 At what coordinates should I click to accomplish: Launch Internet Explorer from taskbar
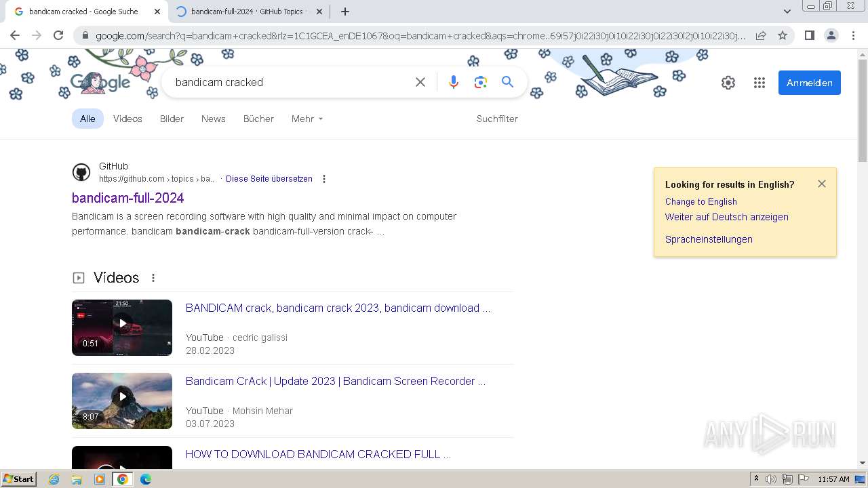click(54, 479)
